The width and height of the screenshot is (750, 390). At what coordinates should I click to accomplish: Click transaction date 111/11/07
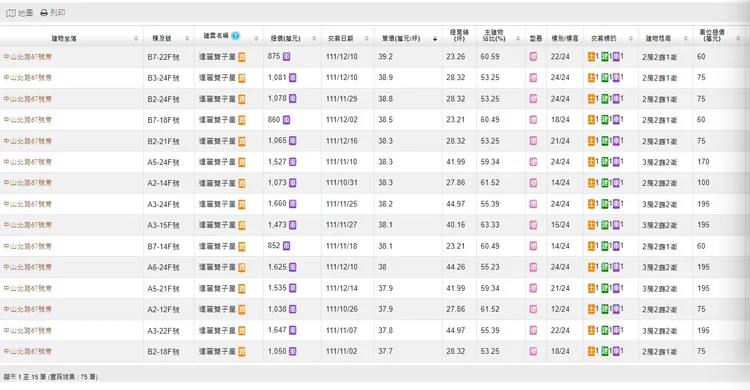[342, 330]
